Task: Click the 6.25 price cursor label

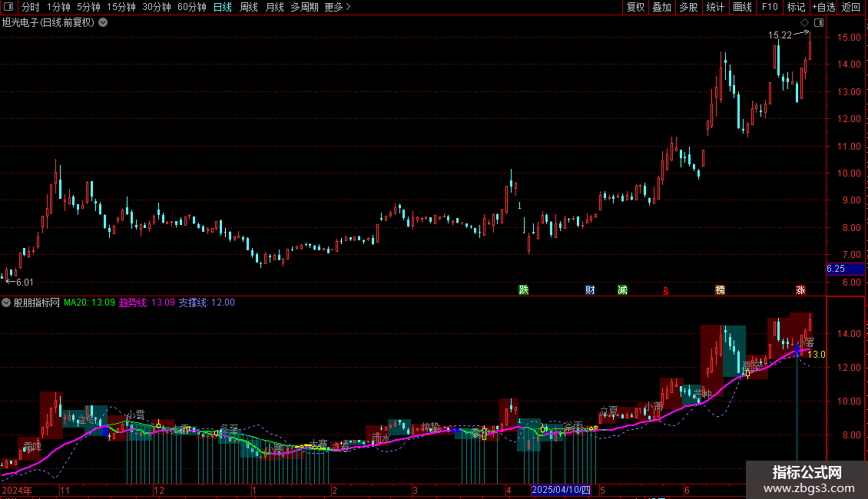Action: [x=845, y=269]
